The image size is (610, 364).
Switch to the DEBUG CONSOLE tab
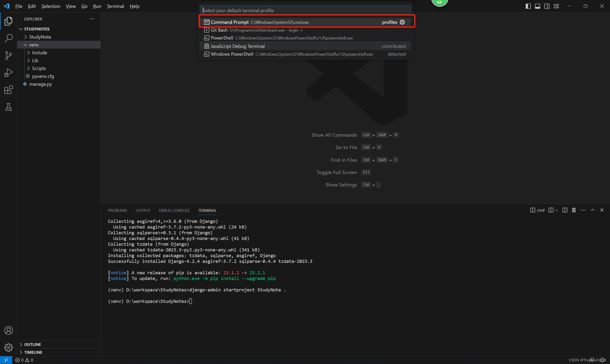tap(174, 210)
